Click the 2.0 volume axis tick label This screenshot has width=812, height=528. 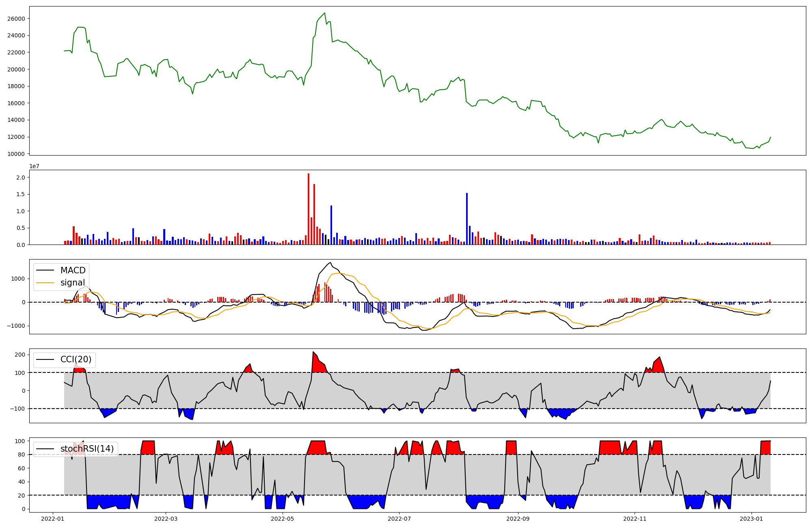click(21, 177)
